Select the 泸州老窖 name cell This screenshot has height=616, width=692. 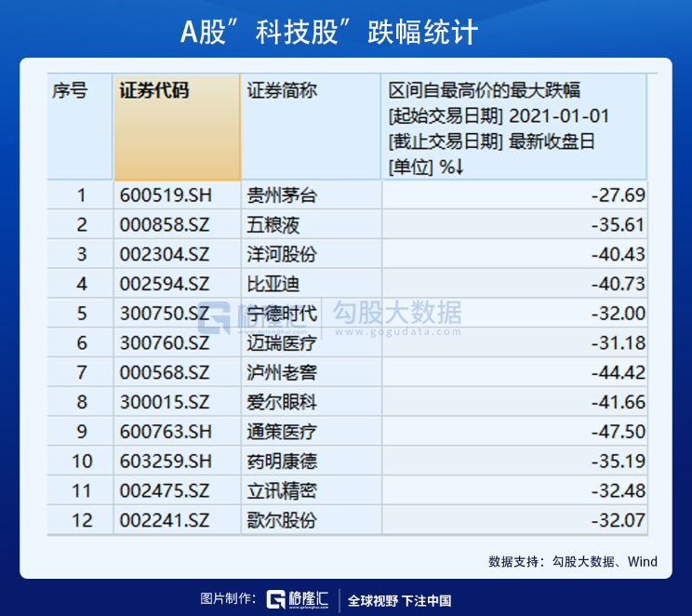point(312,373)
